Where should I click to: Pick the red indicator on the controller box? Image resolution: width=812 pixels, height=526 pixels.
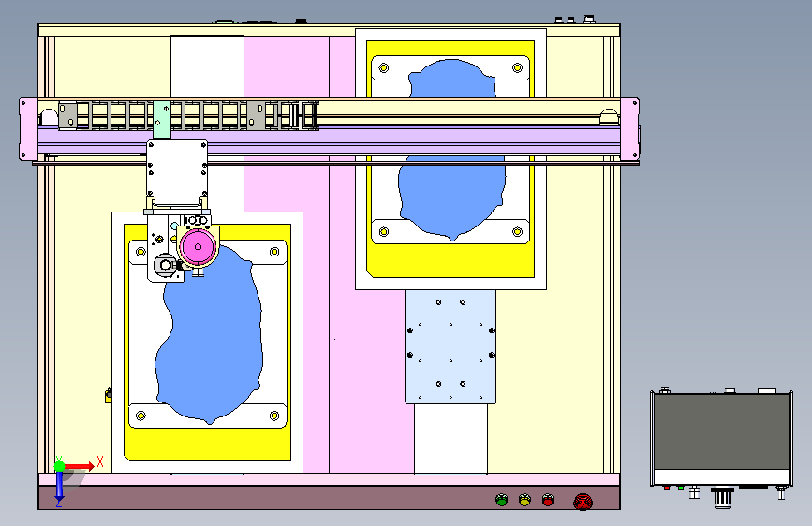(x=667, y=488)
